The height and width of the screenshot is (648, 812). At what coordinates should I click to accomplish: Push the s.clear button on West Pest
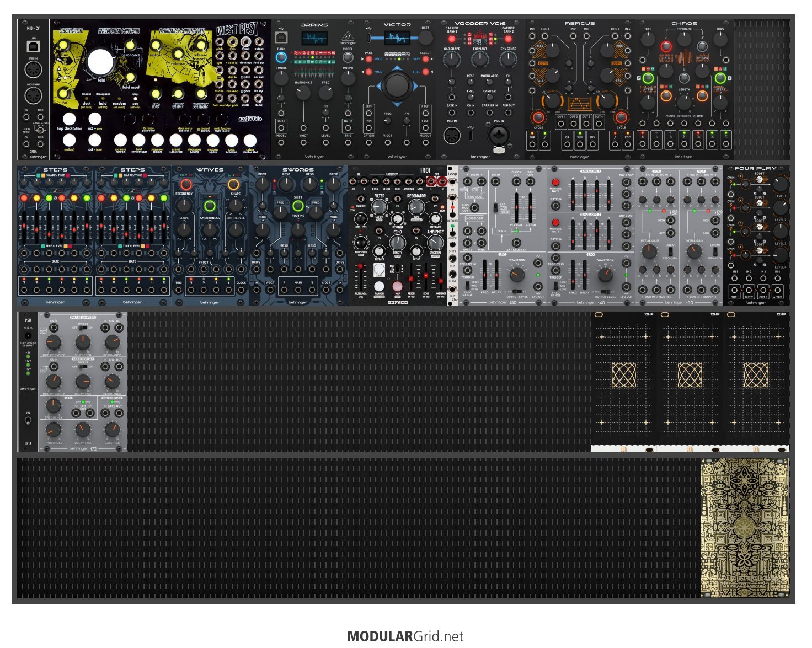point(250,140)
